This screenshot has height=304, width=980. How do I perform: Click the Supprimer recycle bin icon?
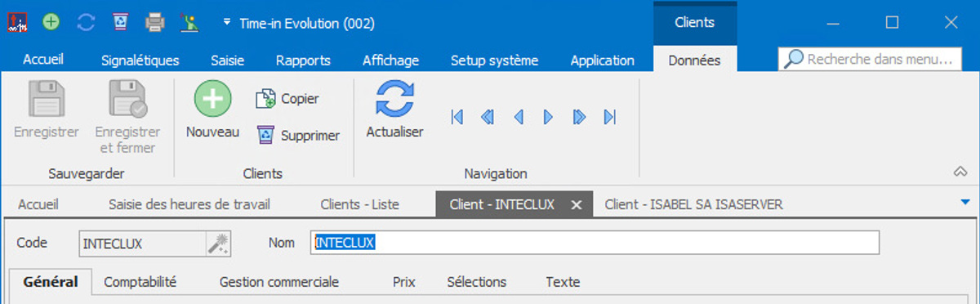point(266,135)
